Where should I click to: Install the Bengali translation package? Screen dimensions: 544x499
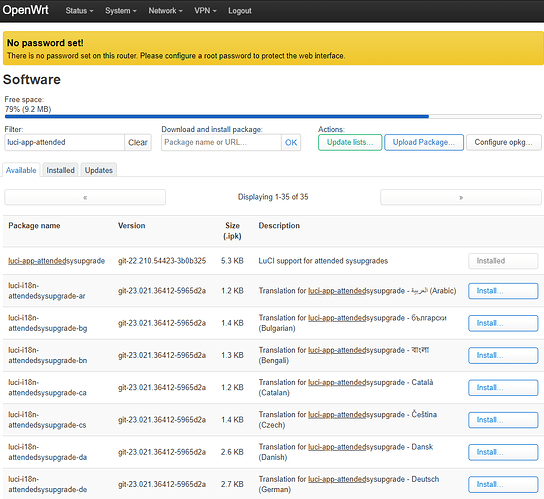click(x=503, y=355)
